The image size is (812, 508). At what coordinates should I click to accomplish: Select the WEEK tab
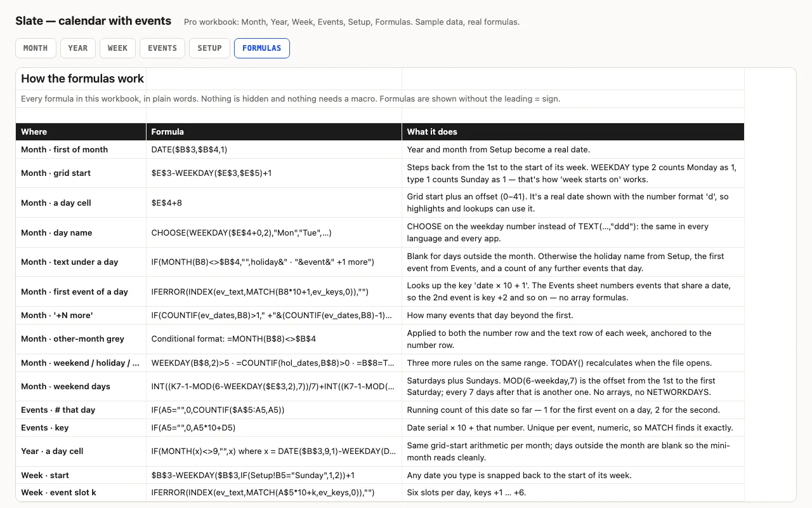coord(117,48)
